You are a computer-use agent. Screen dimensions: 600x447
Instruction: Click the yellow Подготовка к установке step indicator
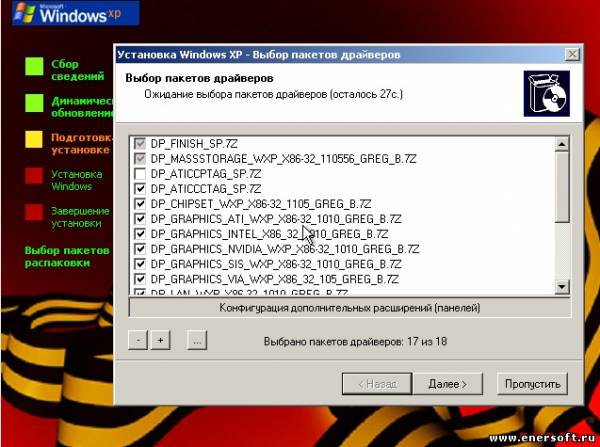coord(34,140)
